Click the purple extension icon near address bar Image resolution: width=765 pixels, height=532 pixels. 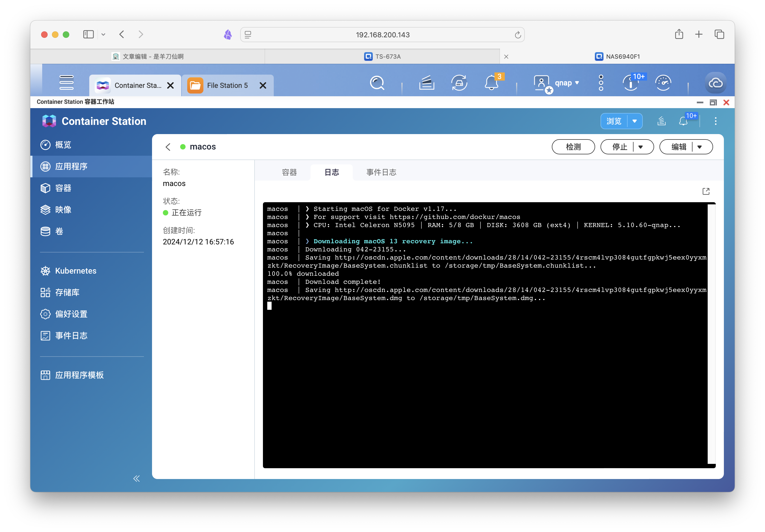click(x=227, y=34)
